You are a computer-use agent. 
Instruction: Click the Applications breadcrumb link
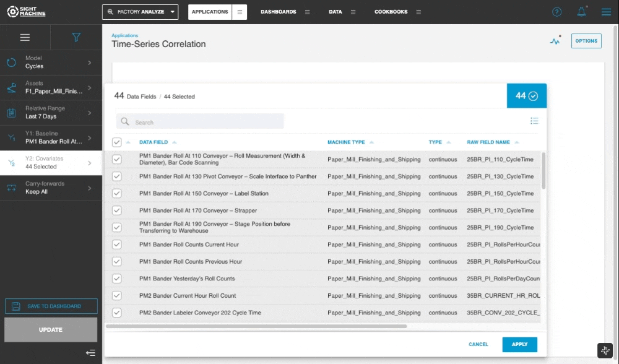[125, 35]
